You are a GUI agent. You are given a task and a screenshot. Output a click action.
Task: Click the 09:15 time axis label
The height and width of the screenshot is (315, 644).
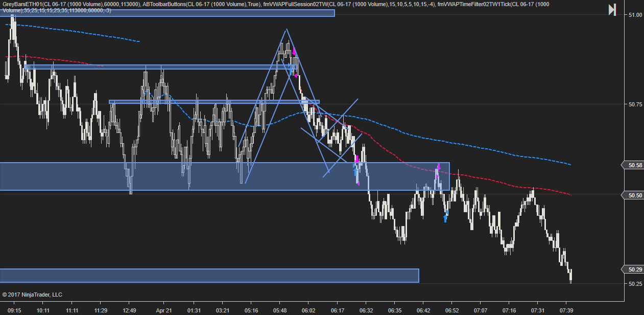pyautogui.click(x=14, y=310)
